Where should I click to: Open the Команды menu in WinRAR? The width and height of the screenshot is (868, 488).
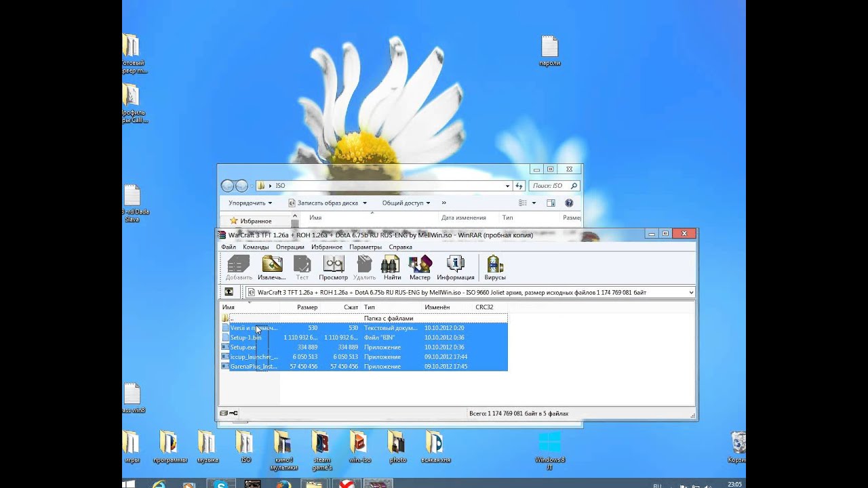(x=256, y=247)
